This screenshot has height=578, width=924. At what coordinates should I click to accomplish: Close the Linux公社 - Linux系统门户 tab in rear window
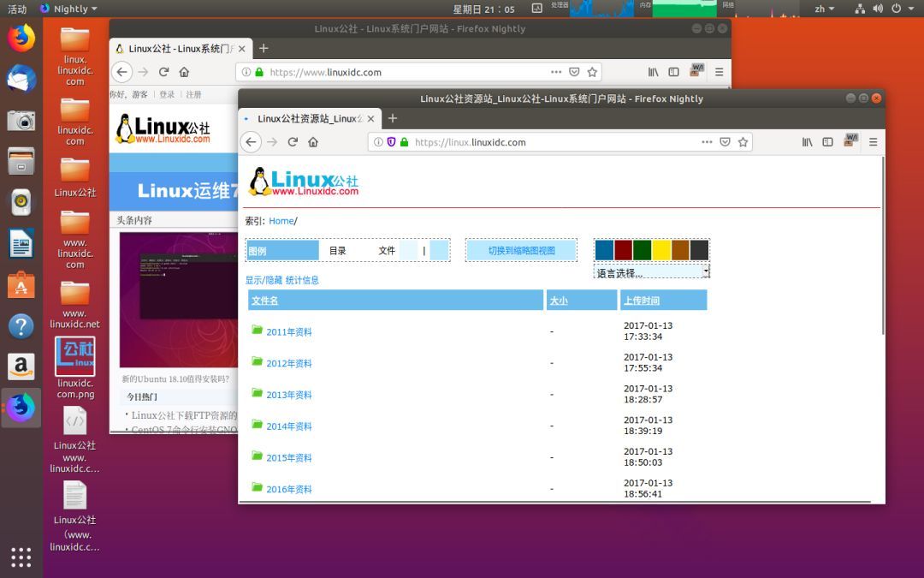coord(241,48)
